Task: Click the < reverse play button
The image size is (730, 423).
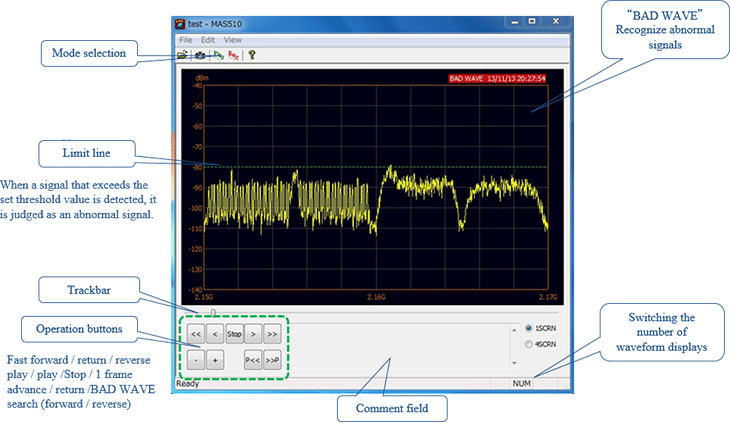Action: tap(215, 334)
